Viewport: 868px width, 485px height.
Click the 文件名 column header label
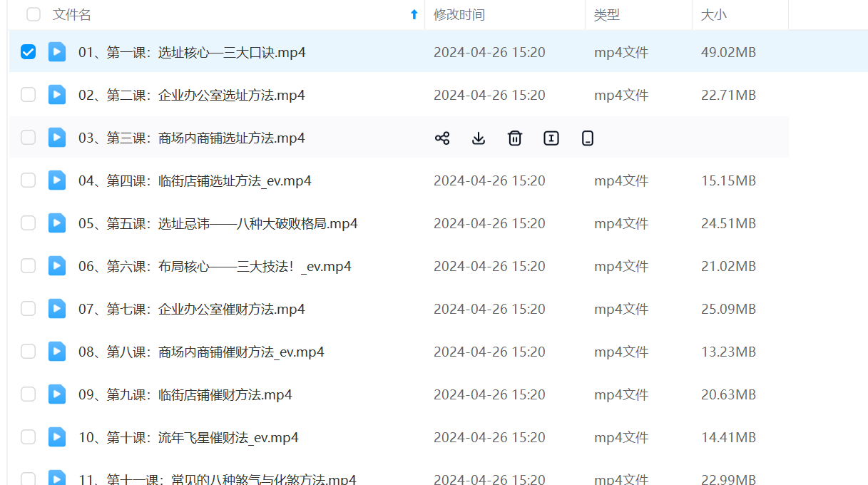pyautogui.click(x=72, y=14)
